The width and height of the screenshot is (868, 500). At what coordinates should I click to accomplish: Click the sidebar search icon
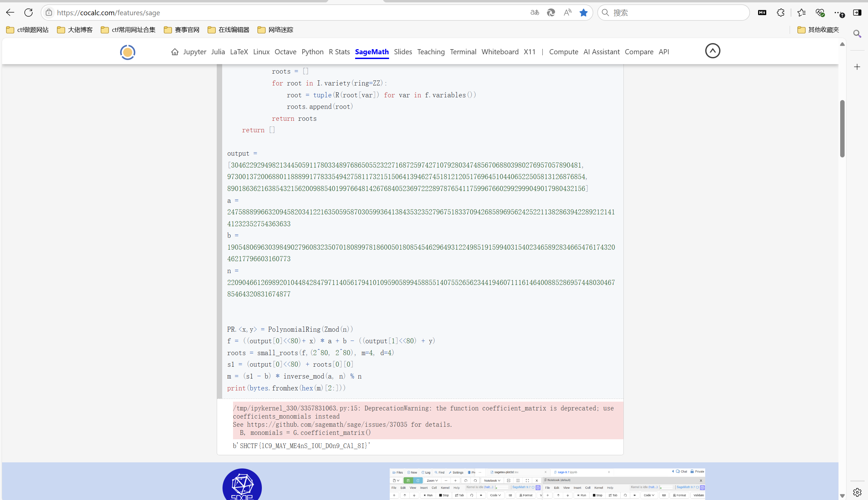(857, 34)
